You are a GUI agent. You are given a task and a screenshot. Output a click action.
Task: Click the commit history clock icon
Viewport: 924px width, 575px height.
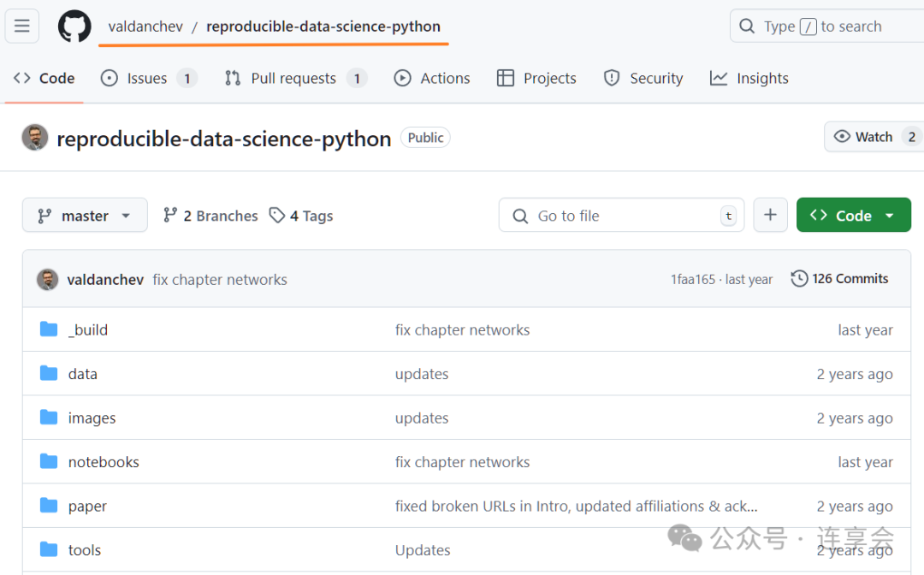tap(799, 279)
